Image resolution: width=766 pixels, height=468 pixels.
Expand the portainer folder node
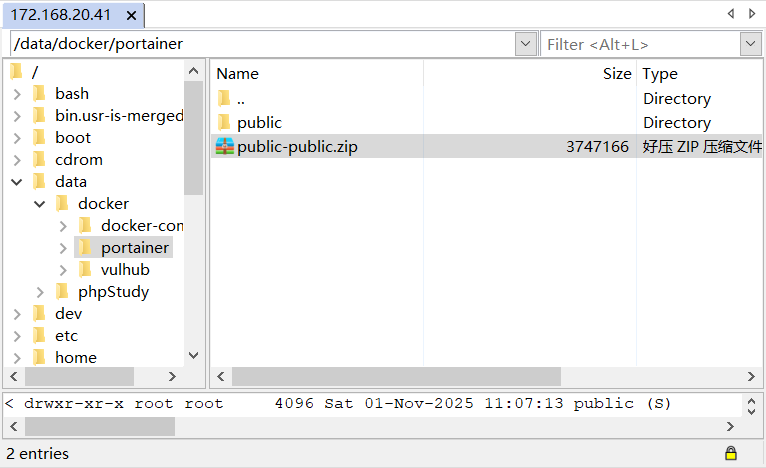(63, 248)
